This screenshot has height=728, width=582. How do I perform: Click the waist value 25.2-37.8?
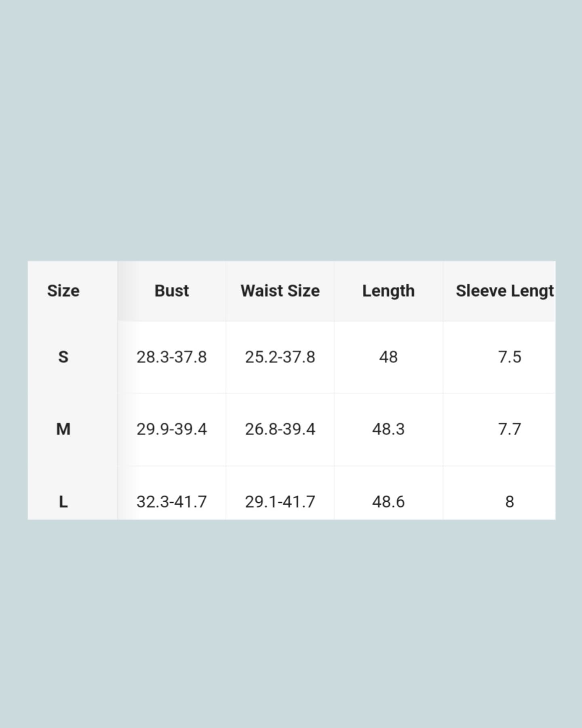280,357
